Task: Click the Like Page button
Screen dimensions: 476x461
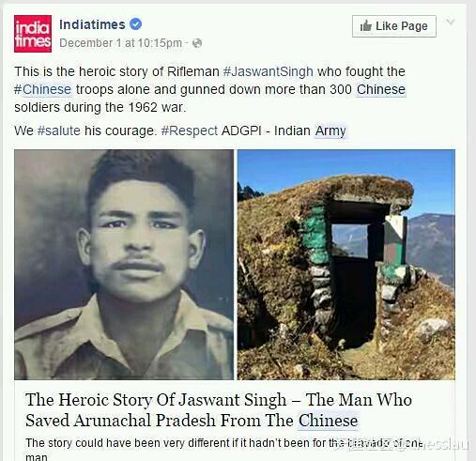Action: click(x=394, y=26)
